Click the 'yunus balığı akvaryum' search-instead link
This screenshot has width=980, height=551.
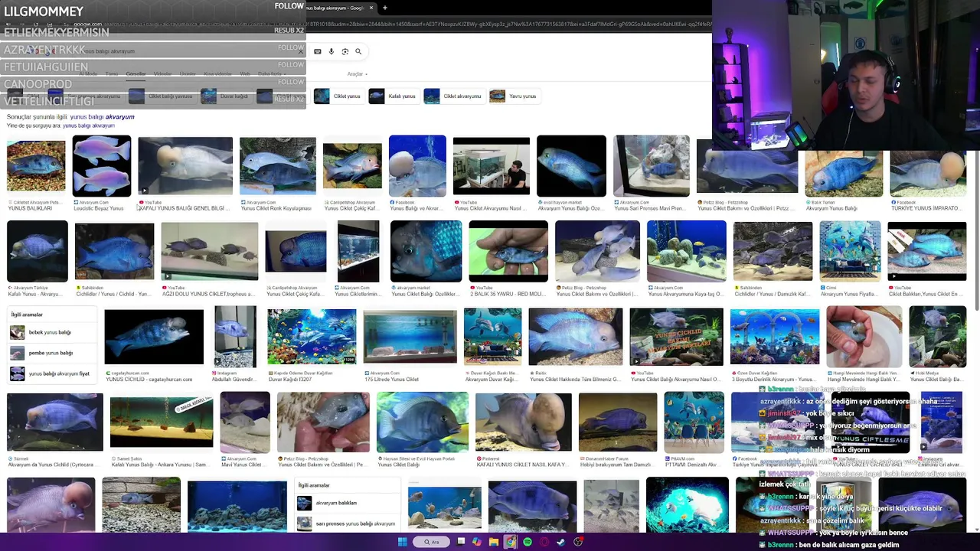(89, 126)
